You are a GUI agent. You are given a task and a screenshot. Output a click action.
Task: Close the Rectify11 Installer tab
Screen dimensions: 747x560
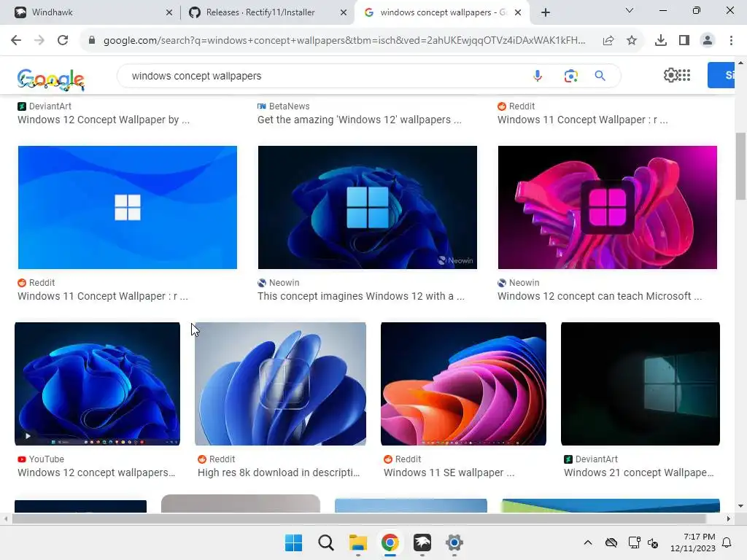click(x=344, y=13)
